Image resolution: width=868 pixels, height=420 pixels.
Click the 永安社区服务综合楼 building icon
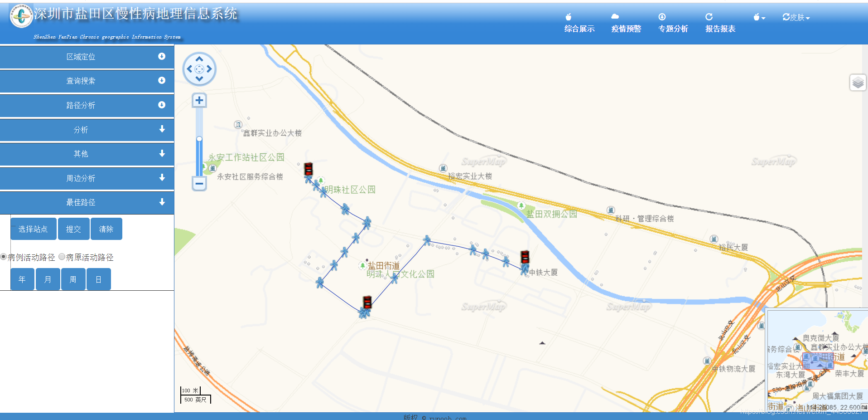pos(212,168)
